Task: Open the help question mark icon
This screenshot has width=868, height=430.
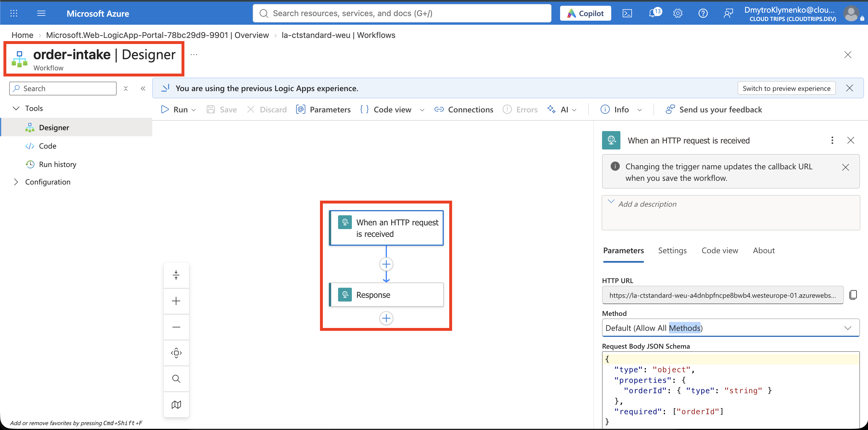Action: pos(703,14)
